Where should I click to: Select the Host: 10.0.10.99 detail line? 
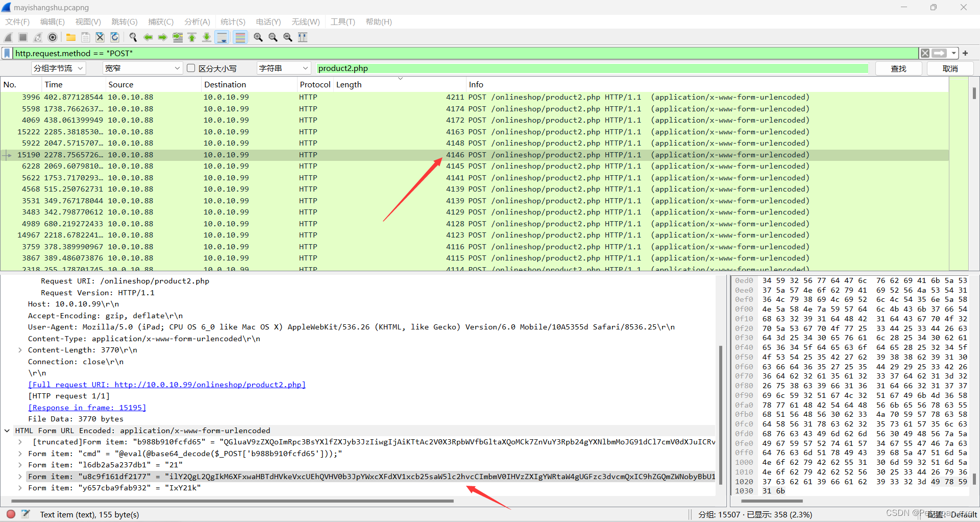click(x=73, y=304)
